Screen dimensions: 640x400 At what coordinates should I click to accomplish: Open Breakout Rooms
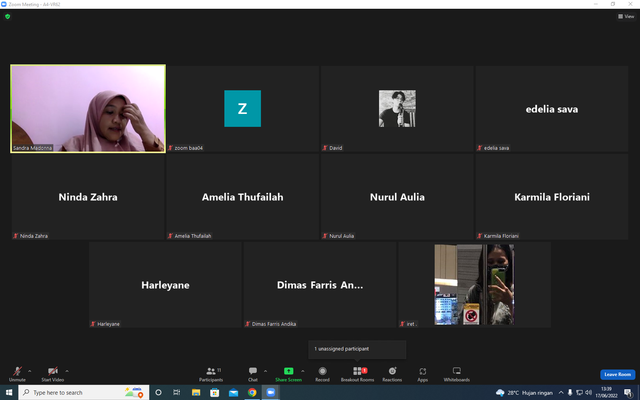coord(358,373)
